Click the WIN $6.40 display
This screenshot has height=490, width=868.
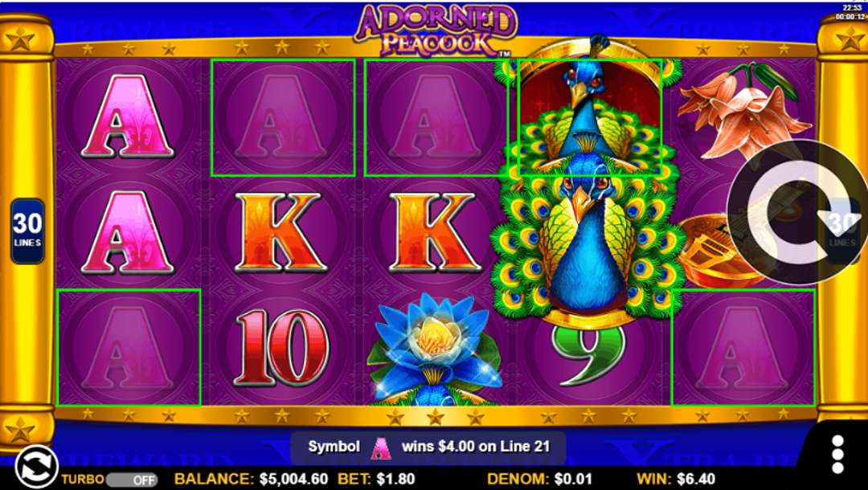click(x=675, y=479)
